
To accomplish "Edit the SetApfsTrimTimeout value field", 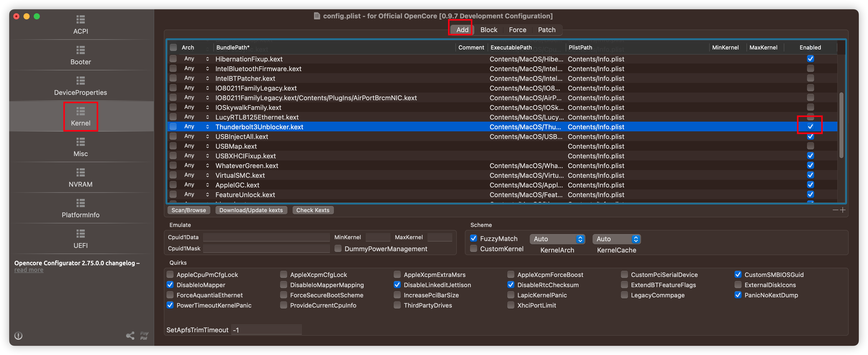I will tap(266, 330).
